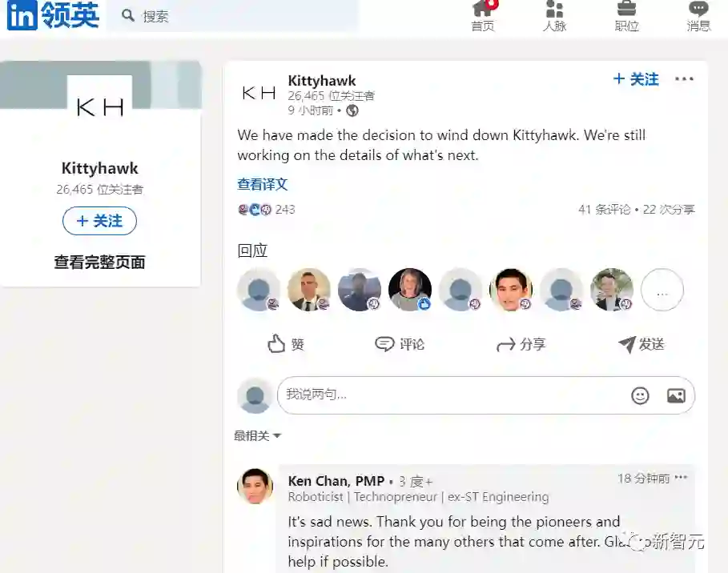Open Ken Chan's comment options menu
728x573 pixels.
click(x=681, y=478)
